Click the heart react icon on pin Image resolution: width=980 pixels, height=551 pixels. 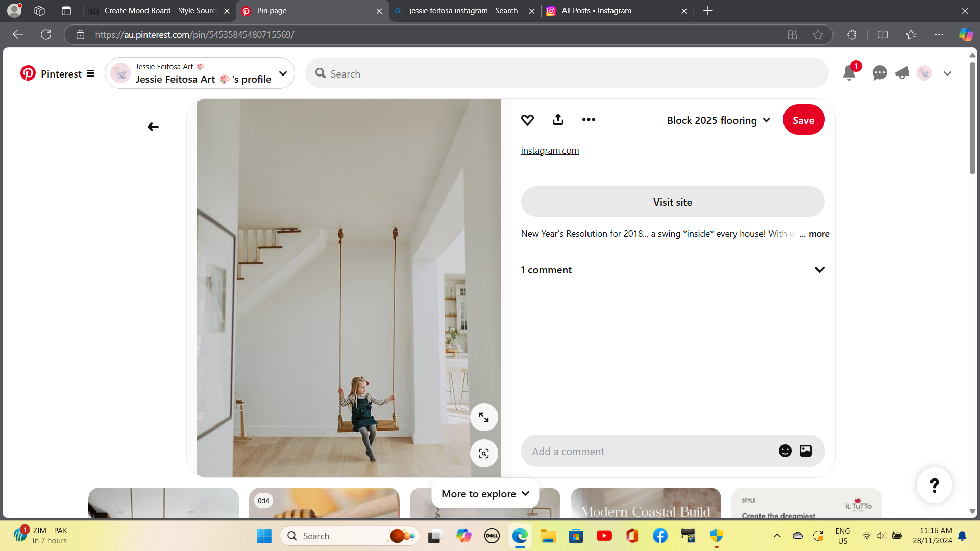coord(527,120)
